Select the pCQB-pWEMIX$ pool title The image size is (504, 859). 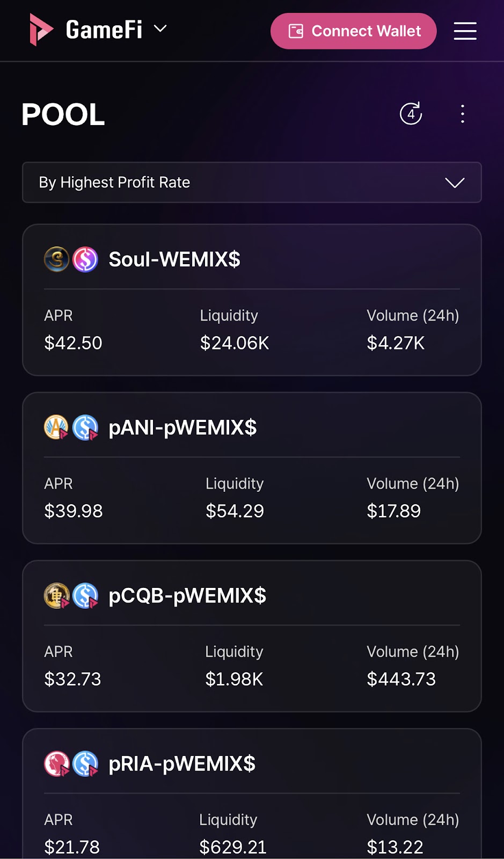click(187, 596)
